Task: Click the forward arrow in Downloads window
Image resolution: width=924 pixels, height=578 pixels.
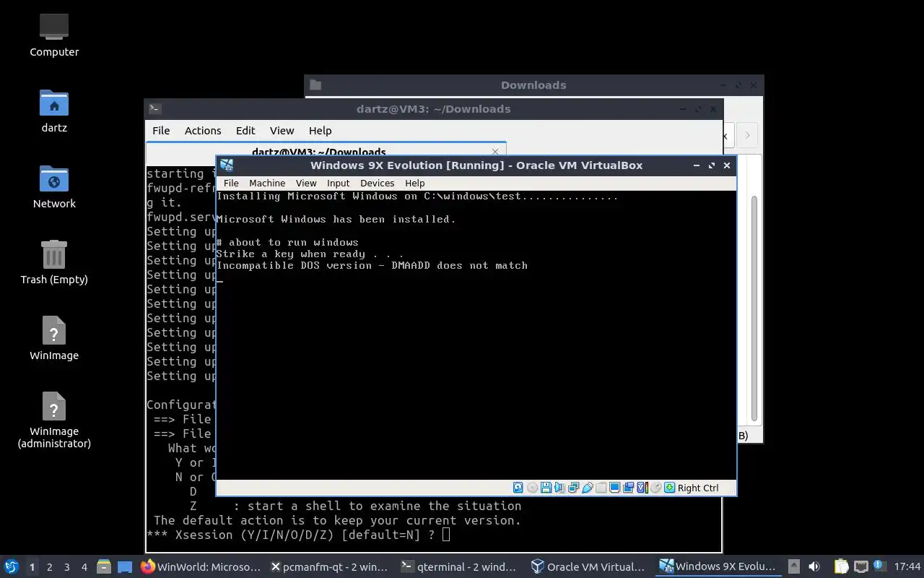Action: [747, 134]
